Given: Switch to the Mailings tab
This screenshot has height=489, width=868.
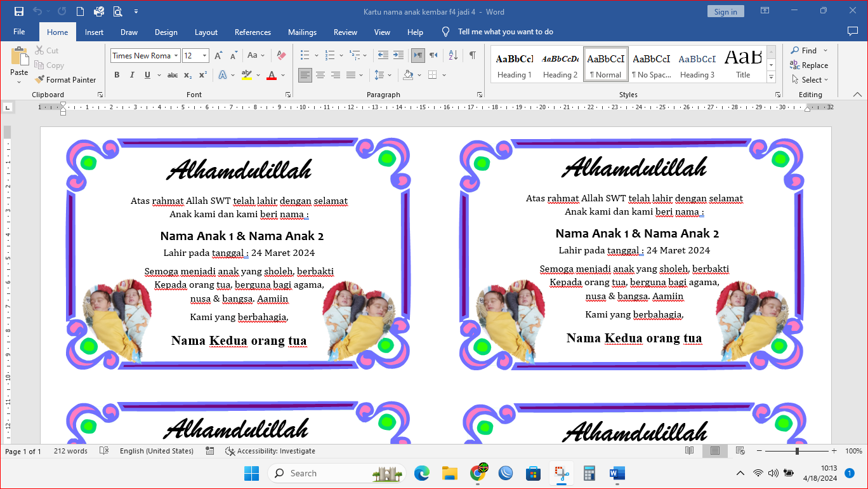Looking at the screenshot, I should 302,32.
